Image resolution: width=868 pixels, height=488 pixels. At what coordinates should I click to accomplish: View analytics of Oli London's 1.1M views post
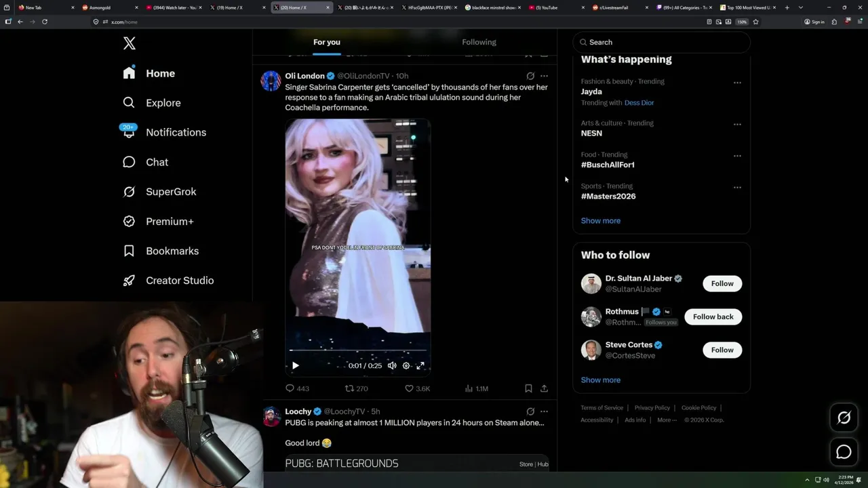coord(477,388)
